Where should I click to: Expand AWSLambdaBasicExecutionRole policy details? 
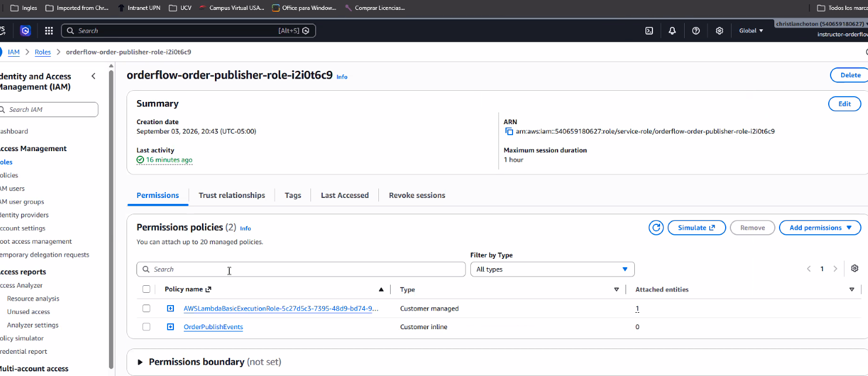170,308
